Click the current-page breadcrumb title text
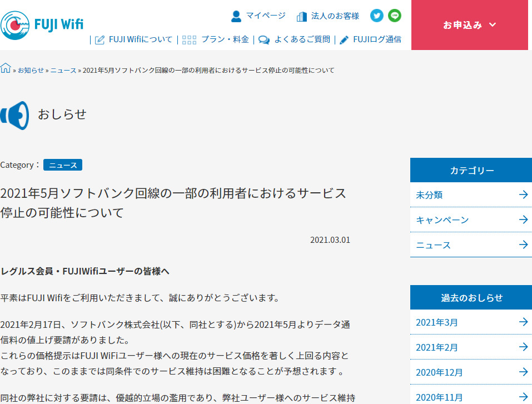 [208, 70]
